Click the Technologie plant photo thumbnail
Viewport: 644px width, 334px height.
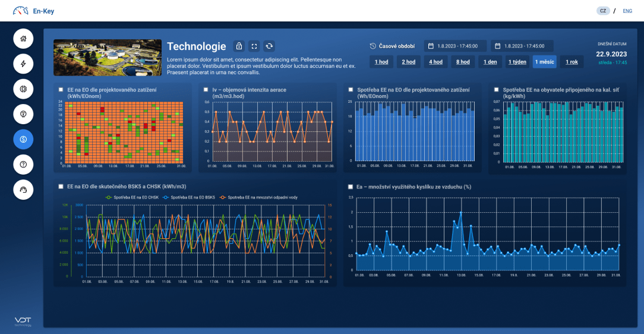[108, 58]
